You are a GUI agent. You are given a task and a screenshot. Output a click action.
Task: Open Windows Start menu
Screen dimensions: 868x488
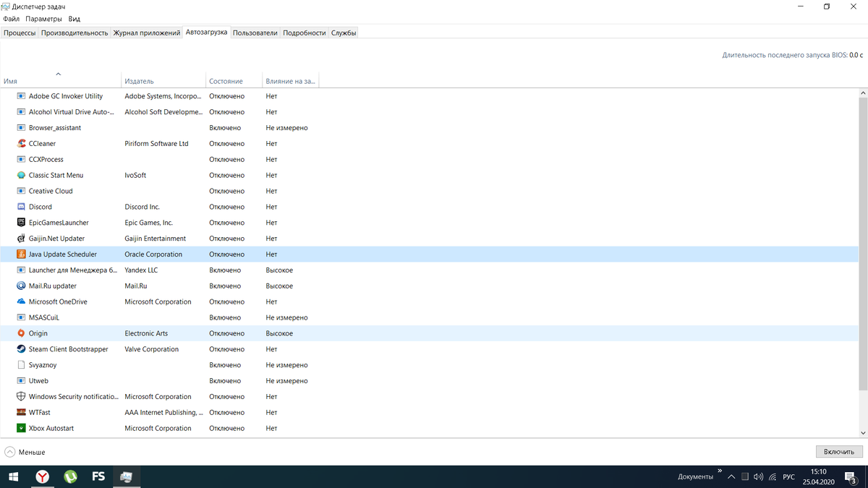[13, 477]
